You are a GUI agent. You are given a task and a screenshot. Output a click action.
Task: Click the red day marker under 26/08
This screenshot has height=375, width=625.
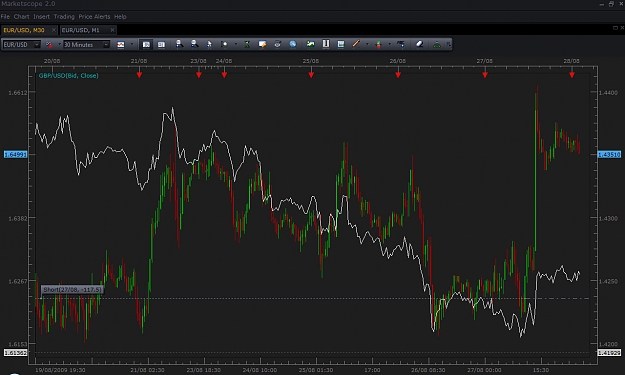coord(398,75)
